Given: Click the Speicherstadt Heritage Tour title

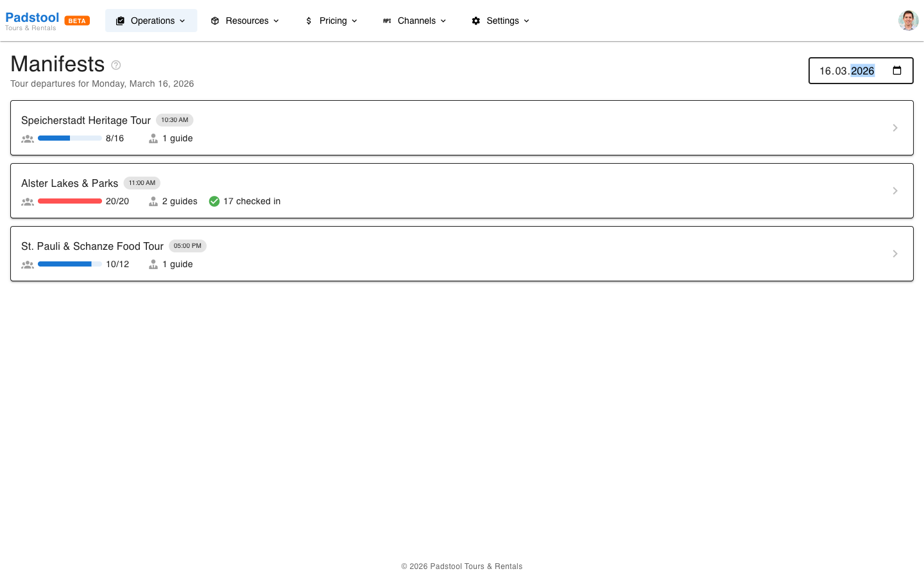Looking at the screenshot, I should (x=86, y=120).
